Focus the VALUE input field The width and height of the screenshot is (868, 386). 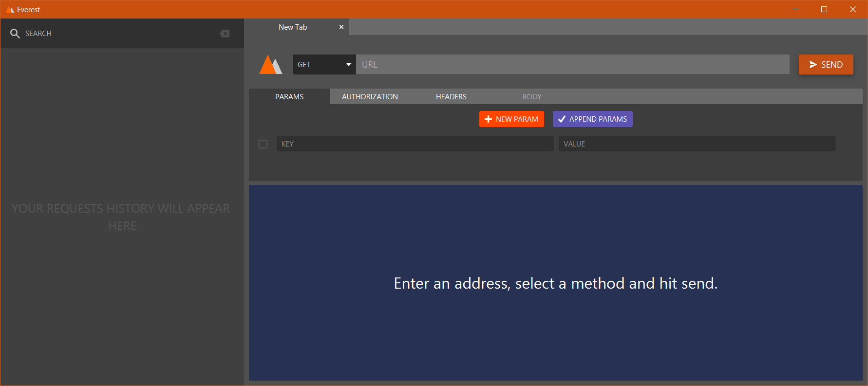(x=697, y=144)
